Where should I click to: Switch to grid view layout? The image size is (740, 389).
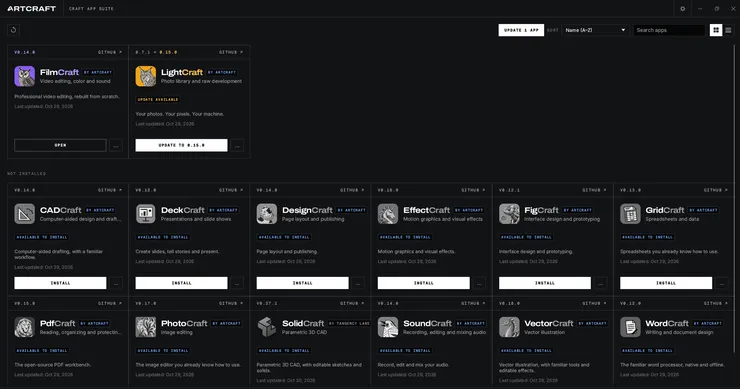coord(716,30)
